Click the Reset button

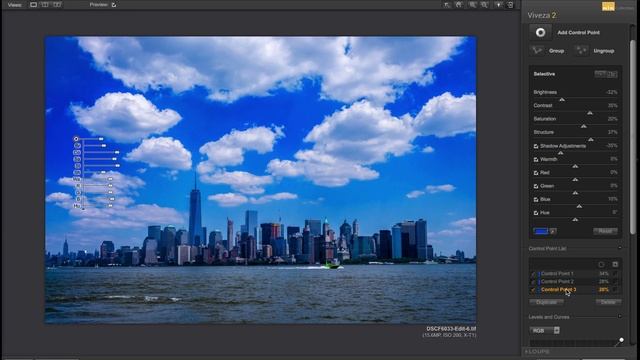(605, 231)
